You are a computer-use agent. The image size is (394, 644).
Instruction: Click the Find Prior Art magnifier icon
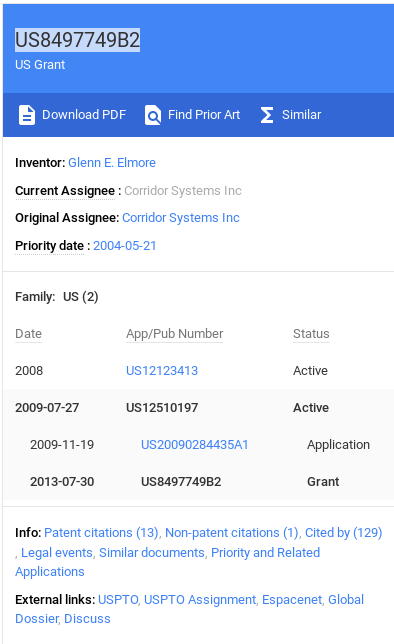point(152,115)
